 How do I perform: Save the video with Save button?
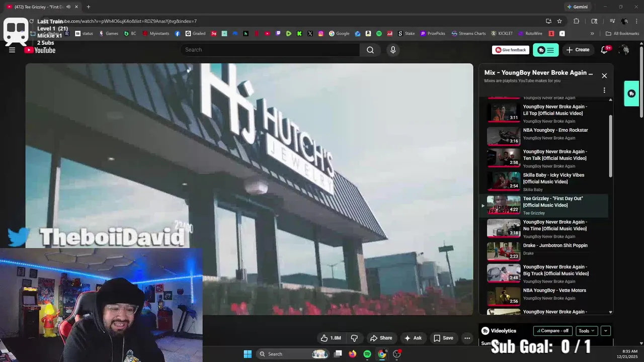443,338
